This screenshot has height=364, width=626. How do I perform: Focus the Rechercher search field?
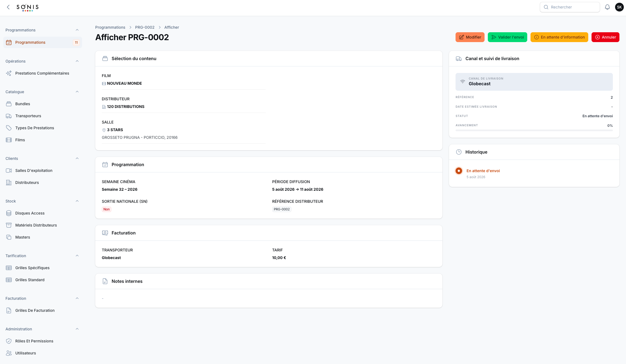coord(570,7)
